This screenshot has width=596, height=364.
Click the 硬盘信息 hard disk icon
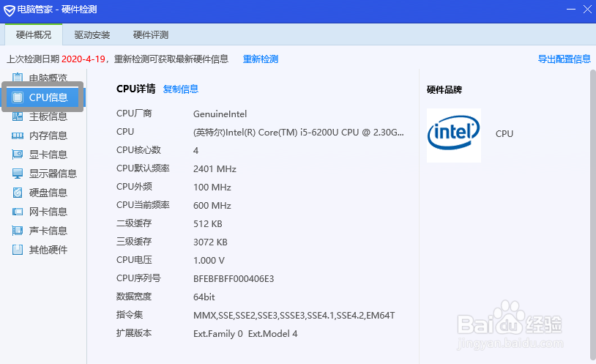18,193
